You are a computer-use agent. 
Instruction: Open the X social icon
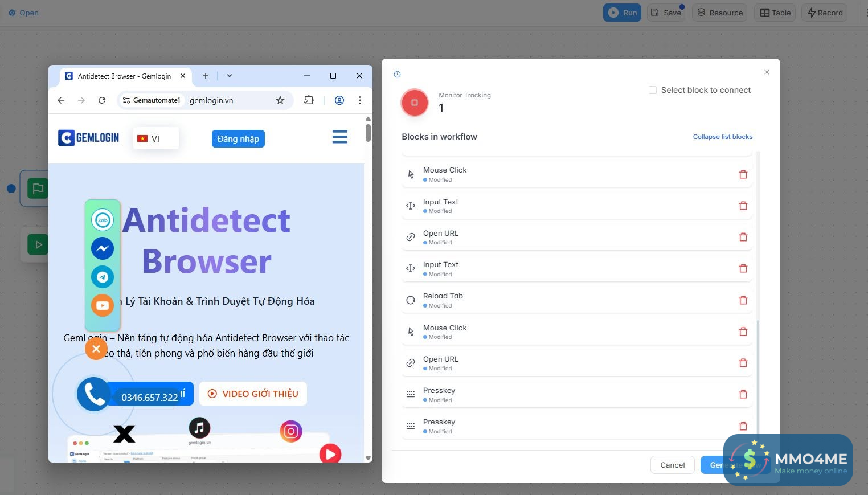124,434
